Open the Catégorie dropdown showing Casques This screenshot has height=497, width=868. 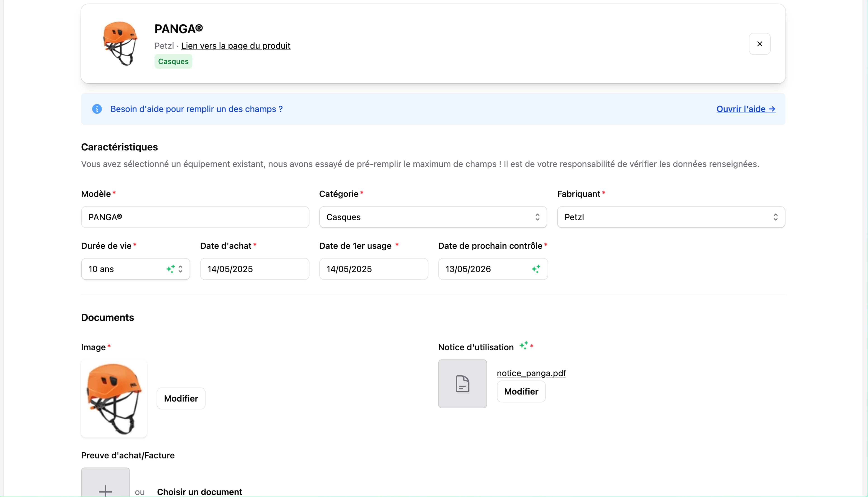433,217
